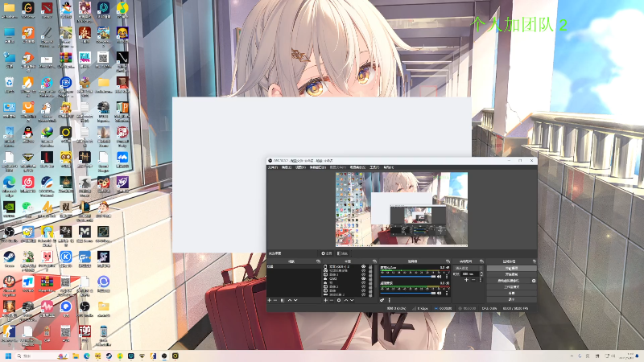Open Mic/Aux channel three-dot menu
The height and width of the screenshot is (362, 644).
(x=447, y=277)
